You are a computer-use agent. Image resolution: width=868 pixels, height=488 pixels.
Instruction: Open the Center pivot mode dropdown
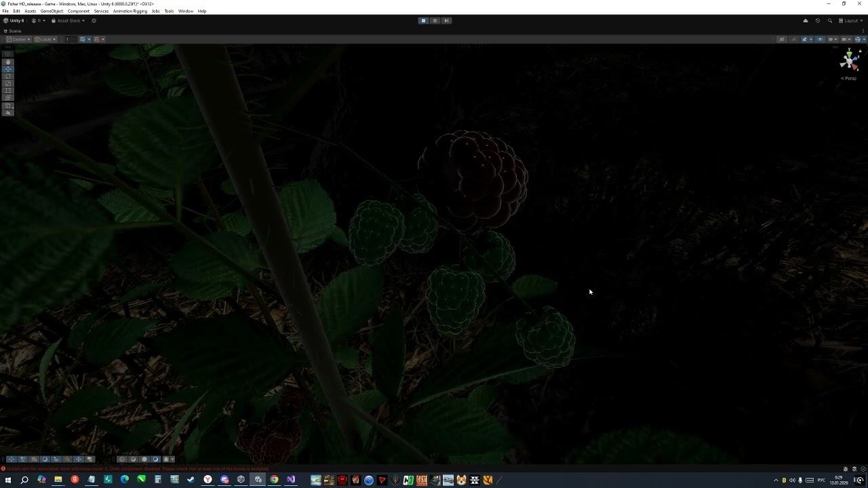(x=18, y=39)
